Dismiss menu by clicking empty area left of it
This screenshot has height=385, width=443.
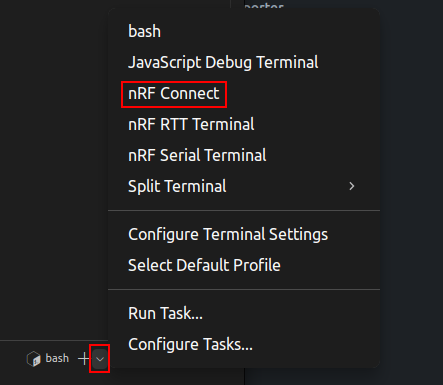click(x=53, y=167)
